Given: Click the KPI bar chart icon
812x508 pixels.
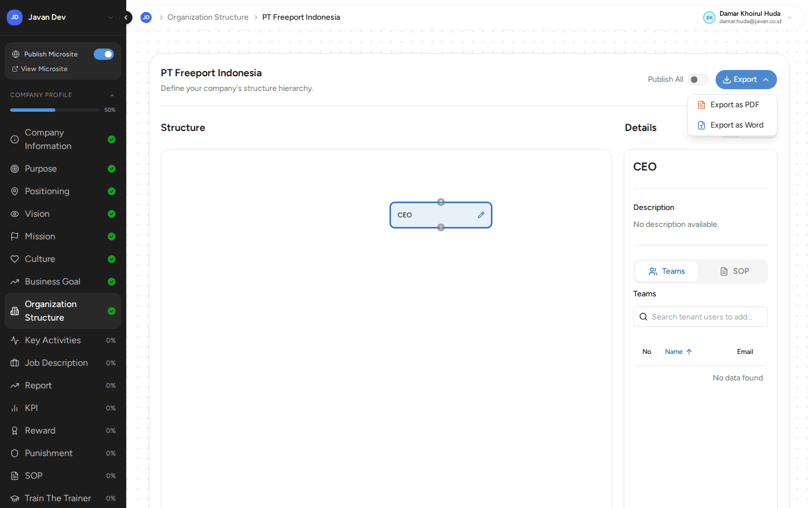Looking at the screenshot, I should [x=15, y=408].
